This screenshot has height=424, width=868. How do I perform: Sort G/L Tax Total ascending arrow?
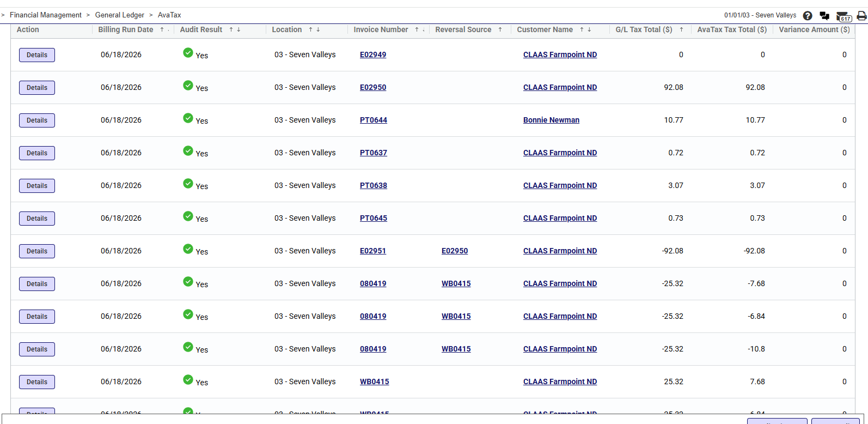pos(681,30)
